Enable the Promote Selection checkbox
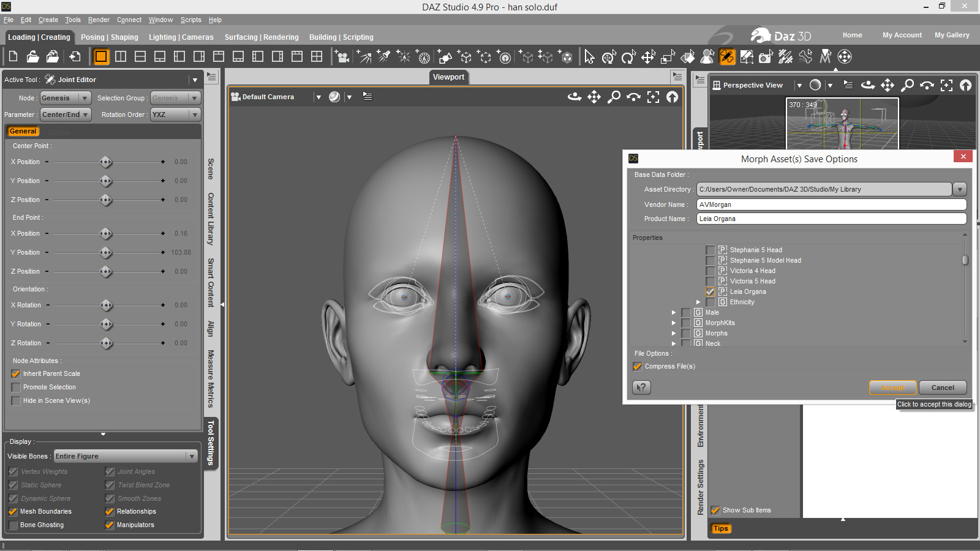 point(16,387)
